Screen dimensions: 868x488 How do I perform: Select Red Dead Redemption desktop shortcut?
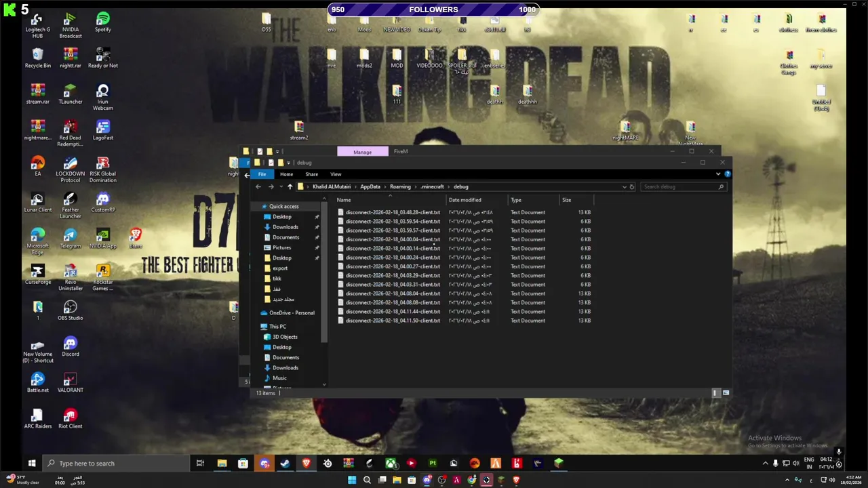[71, 134]
